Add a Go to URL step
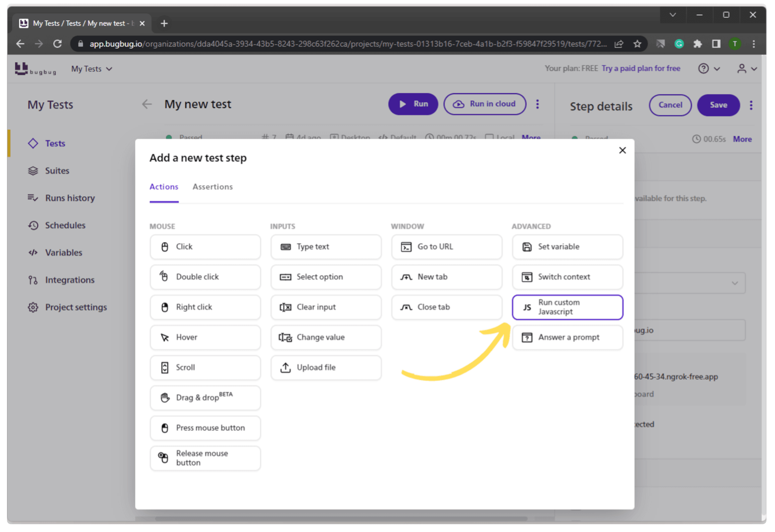Image resolution: width=775 pixels, height=532 pixels. click(x=447, y=247)
